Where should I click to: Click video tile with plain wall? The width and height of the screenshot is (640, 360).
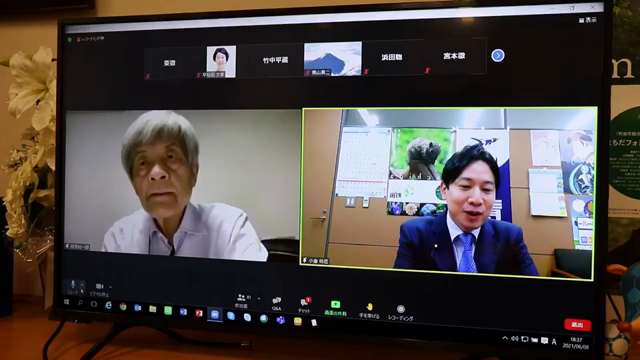pyautogui.click(x=182, y=185)
